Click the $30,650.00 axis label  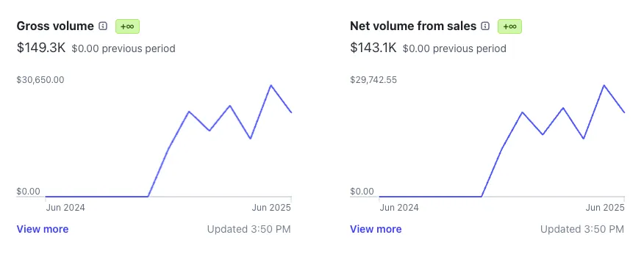40,79
